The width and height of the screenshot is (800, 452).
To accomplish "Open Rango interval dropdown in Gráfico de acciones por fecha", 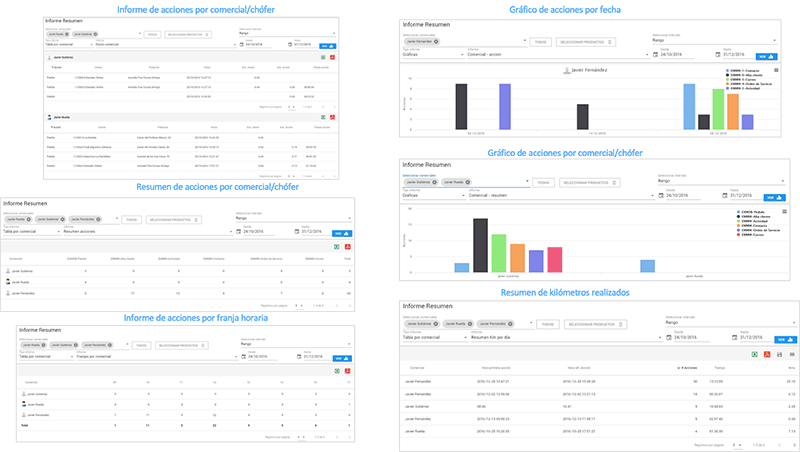I will pyautogui.click(x=714, y=40).
